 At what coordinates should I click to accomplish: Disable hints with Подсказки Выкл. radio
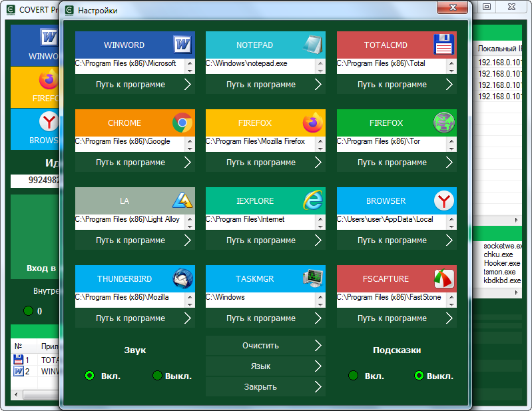(419, 376)
